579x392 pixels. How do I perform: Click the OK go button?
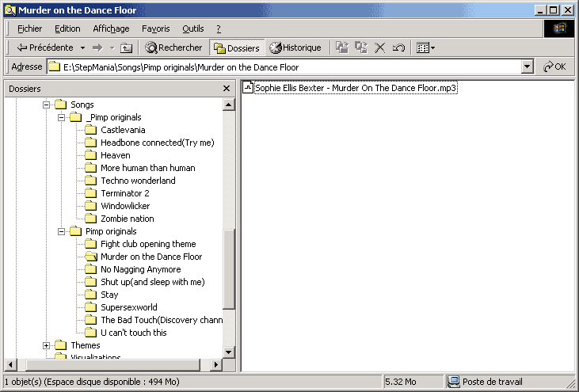(x=554, y=67)
